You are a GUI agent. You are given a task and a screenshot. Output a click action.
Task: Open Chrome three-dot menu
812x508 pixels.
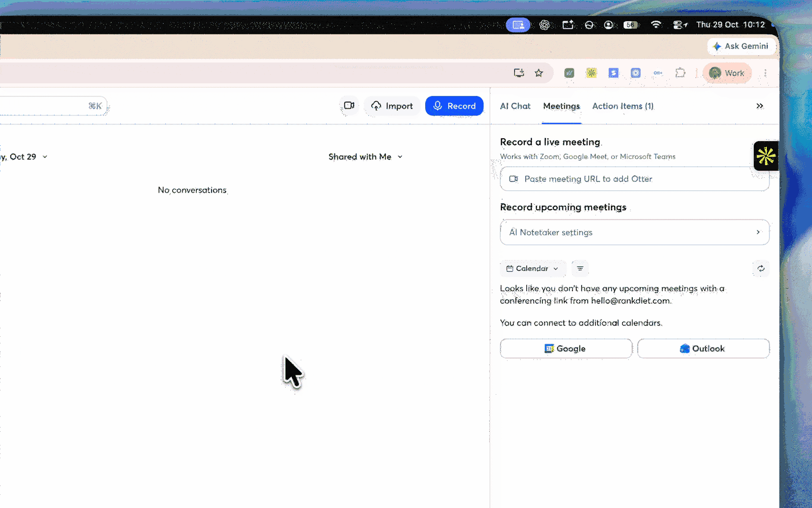pos(765,73)
